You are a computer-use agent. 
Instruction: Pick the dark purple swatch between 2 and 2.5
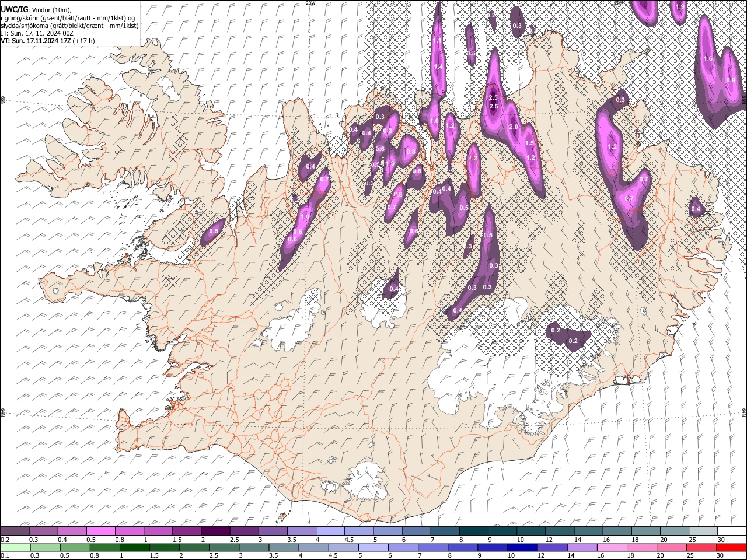point(215,531)
